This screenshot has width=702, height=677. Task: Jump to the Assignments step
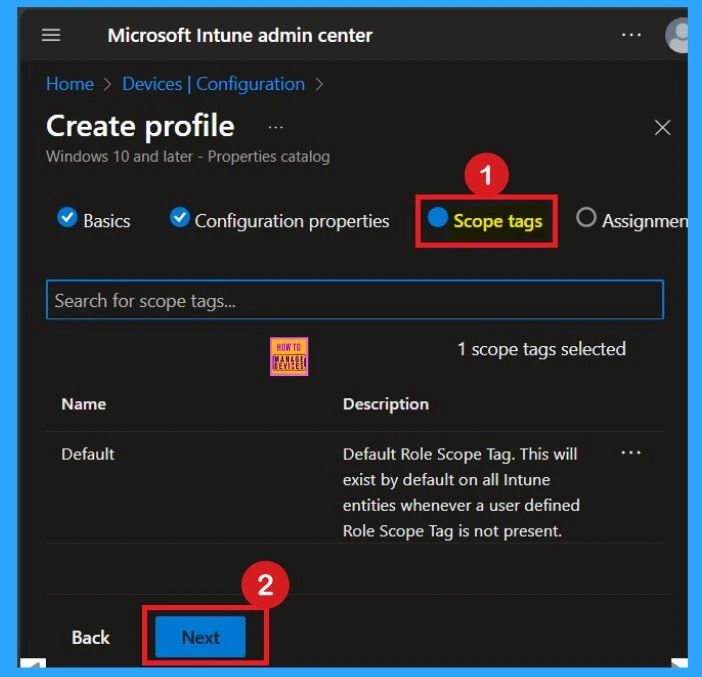[x=632, y=220]
